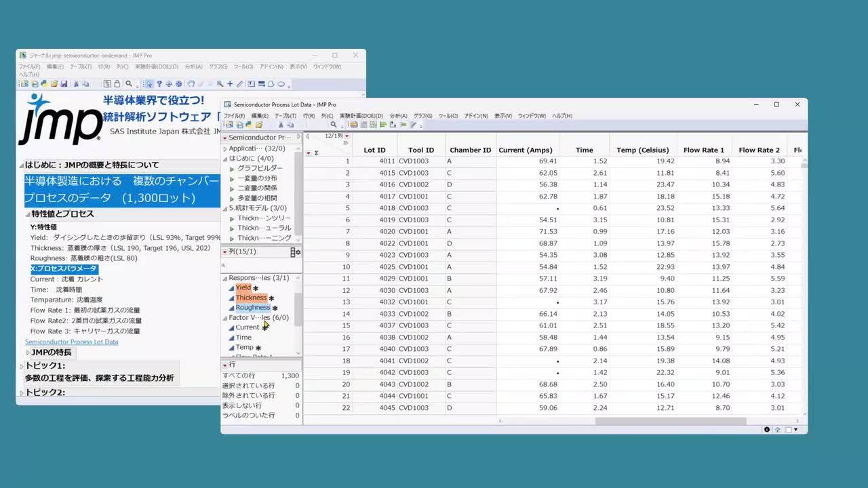Collapse the Factor V…les (6/0) column group
The image size is (868, 488).
tap(224, 318)
